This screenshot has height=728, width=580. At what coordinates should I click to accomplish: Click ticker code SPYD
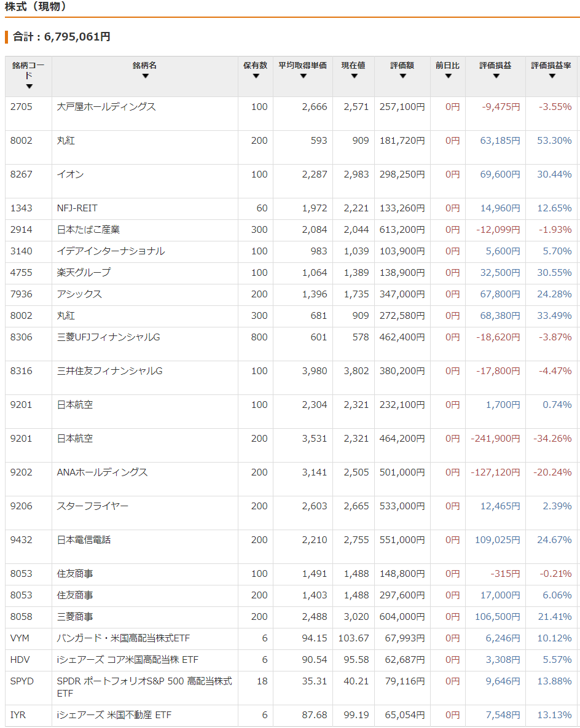pyautogui.click(x=22, y=681)
